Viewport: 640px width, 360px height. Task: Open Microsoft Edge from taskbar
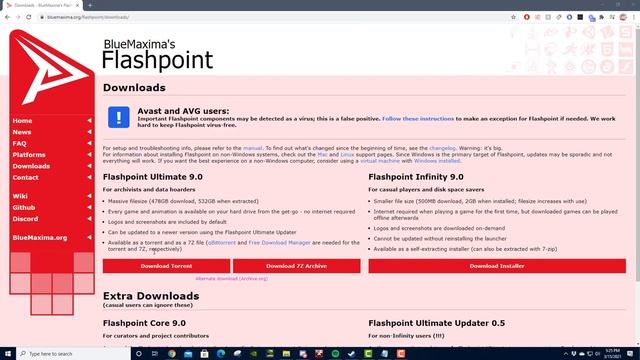221,353
